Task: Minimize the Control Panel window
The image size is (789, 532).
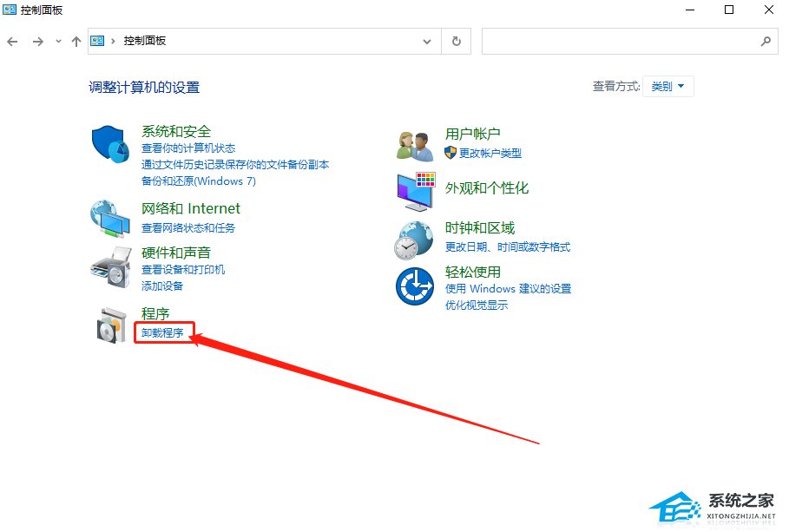Action: point(690,10)
